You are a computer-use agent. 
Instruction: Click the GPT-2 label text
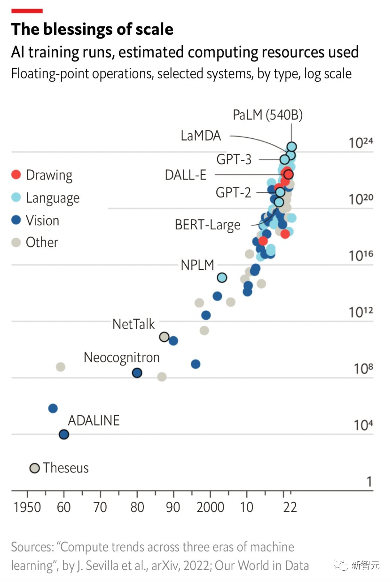[233, 192]
